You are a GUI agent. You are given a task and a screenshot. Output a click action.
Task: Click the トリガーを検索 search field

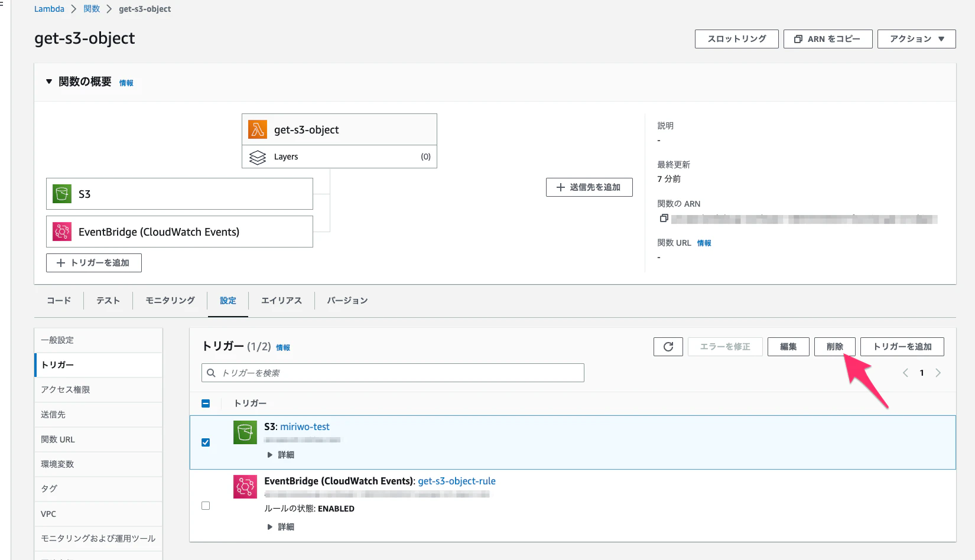coord(393,373)
